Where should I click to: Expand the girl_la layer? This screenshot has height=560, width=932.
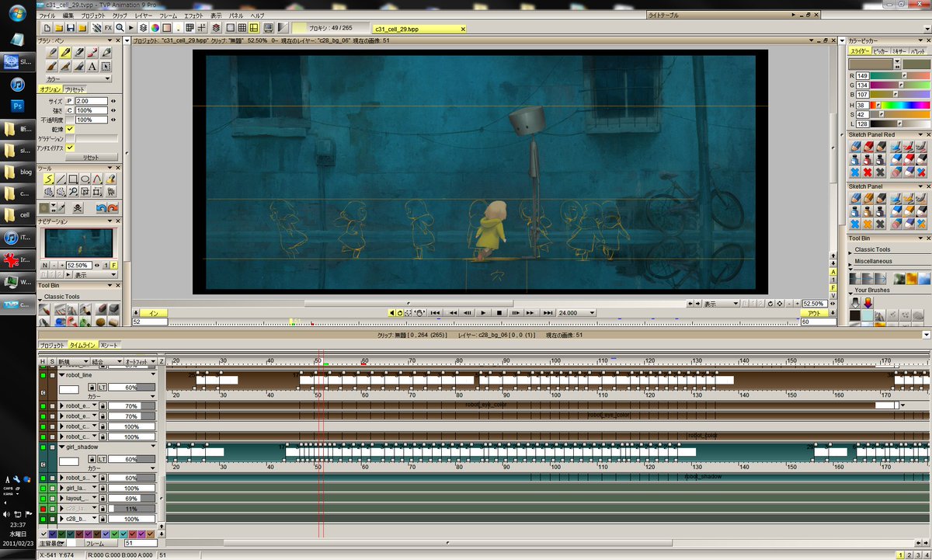click(x=62, y=488)
